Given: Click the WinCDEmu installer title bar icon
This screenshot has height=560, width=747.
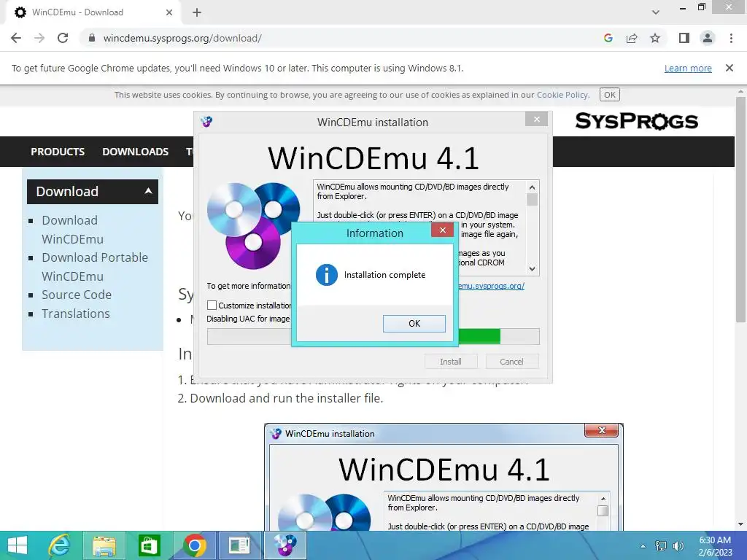Looking at the screenshot, I should pos(206,122).
